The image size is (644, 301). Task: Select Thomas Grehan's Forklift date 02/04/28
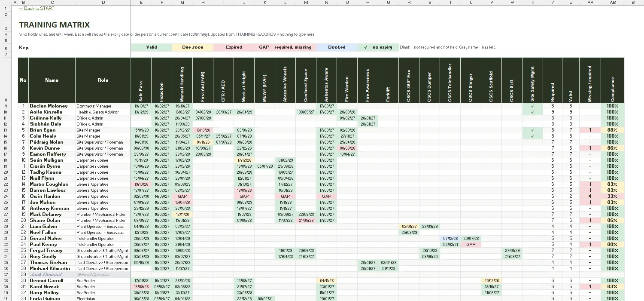coord(388,262)
